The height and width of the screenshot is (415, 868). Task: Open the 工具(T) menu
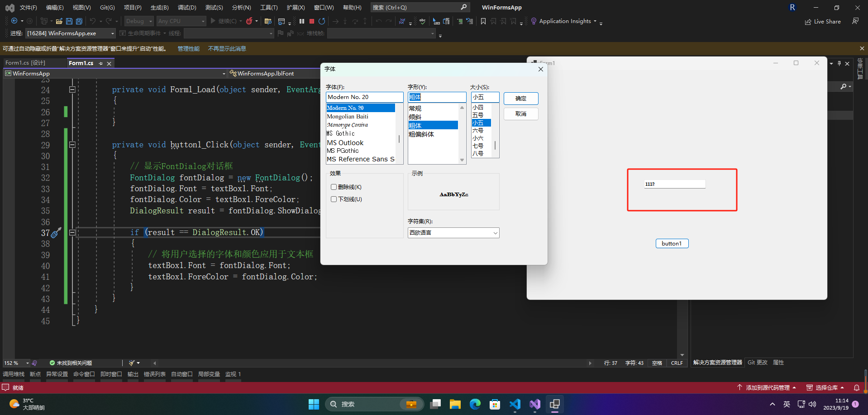[269, 8]
